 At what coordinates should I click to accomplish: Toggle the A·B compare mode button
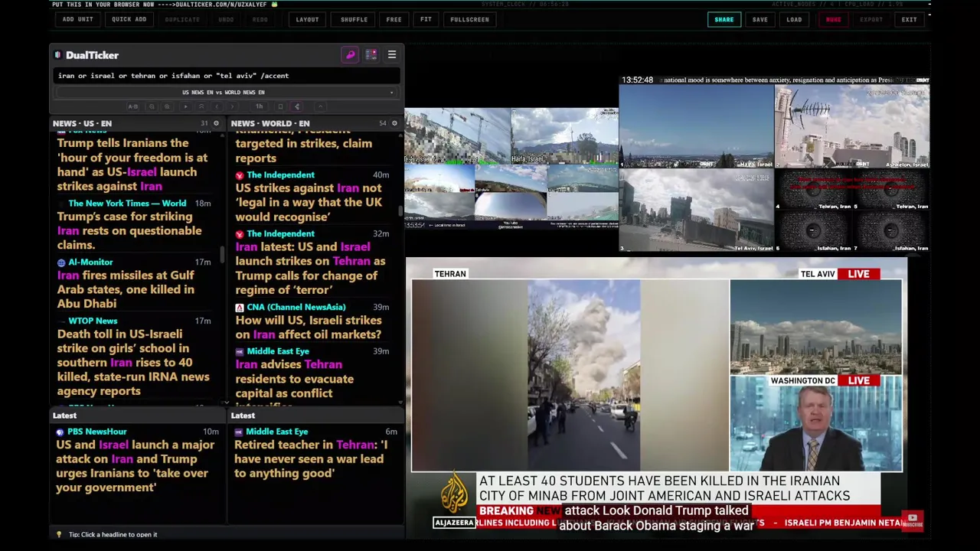[x=132, y=106]
